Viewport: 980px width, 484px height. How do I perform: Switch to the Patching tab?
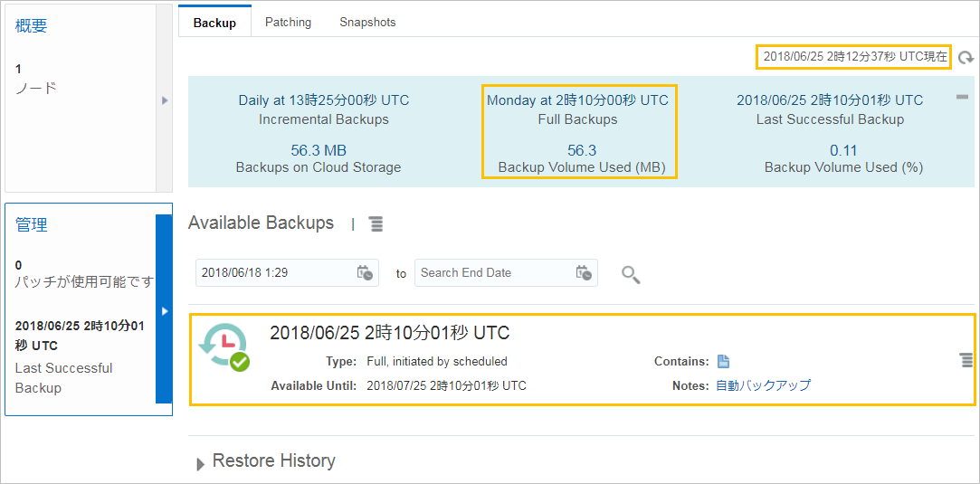[288, 23]
